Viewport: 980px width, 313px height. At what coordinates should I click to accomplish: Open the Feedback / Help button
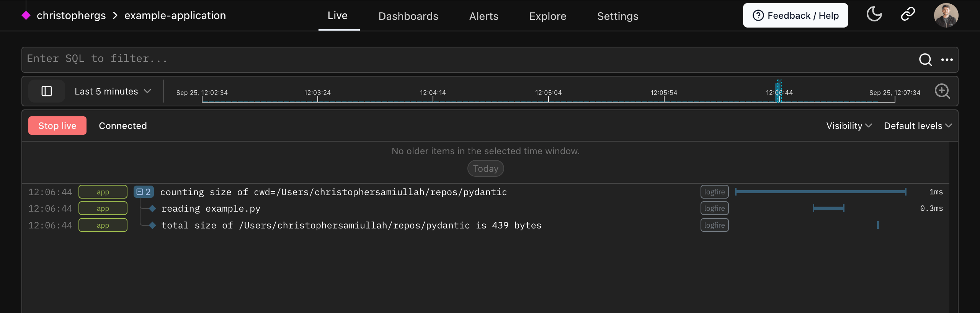795,15
